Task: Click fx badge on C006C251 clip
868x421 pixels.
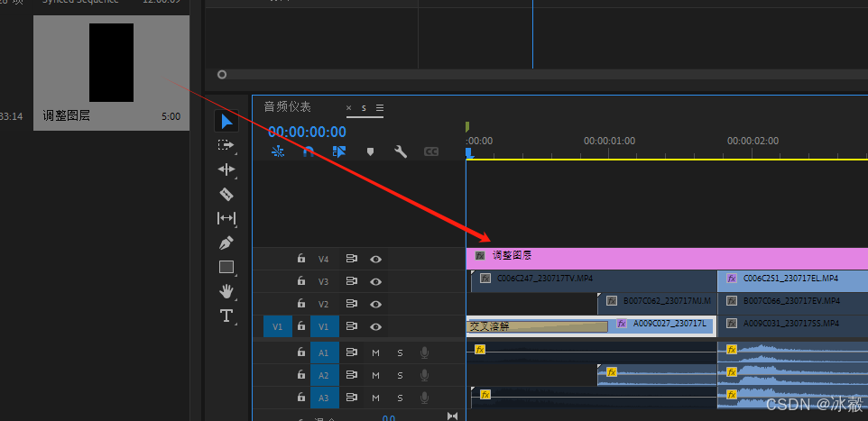Action: [732, 279]
